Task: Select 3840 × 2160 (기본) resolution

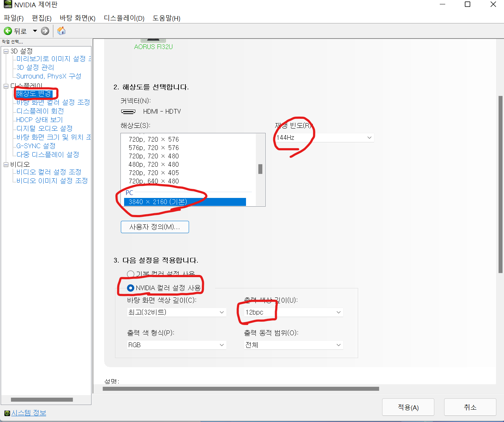Action: pos(185,202)
